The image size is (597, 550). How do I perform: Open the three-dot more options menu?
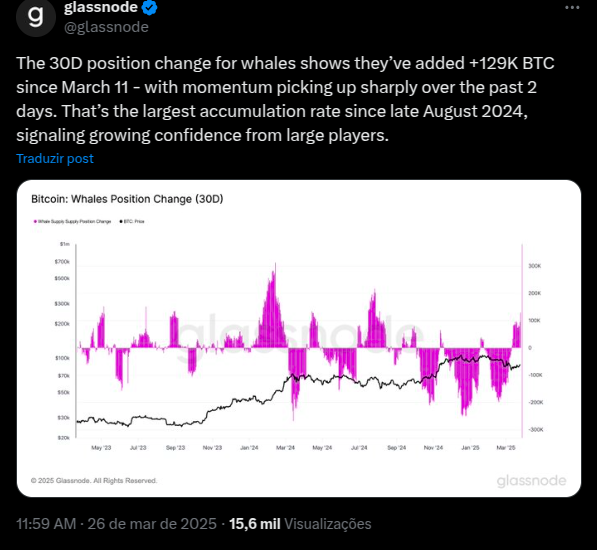coord(572,8)
